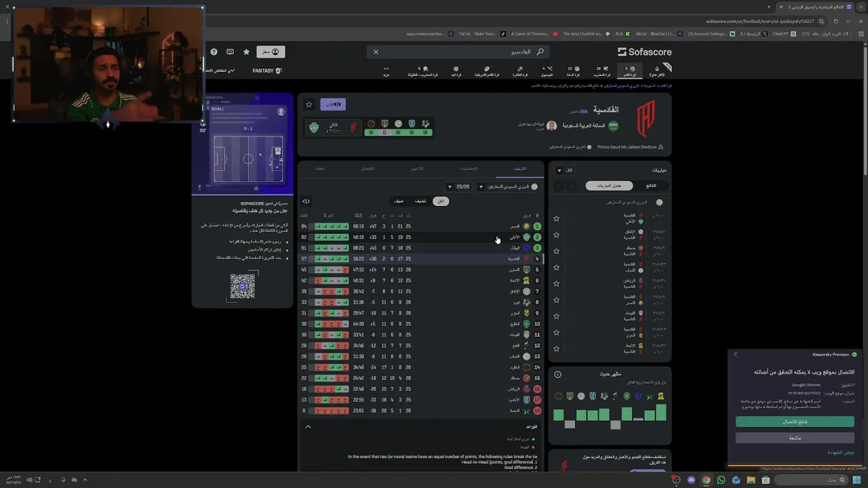Open the browser tab search dropdown arrow
868x488 pixels.
(x=861, y=7)
